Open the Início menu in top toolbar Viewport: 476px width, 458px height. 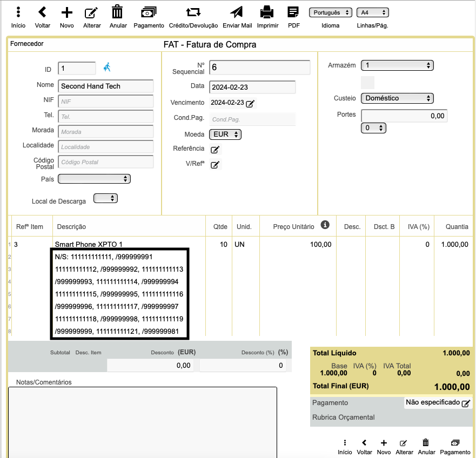[18, 12]
